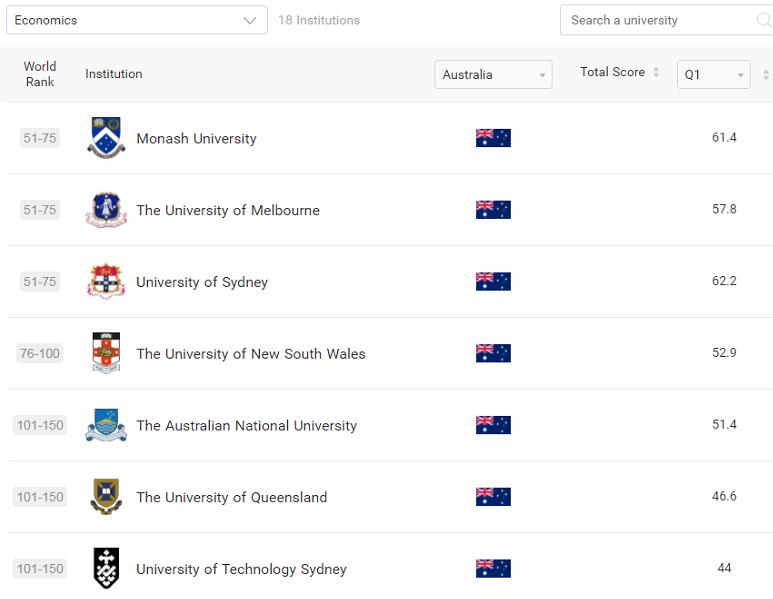Image resolution: width=773 pixels, height=599 pixels.
Task: Click the University of Melbourne crest logo
Action: 106,210
